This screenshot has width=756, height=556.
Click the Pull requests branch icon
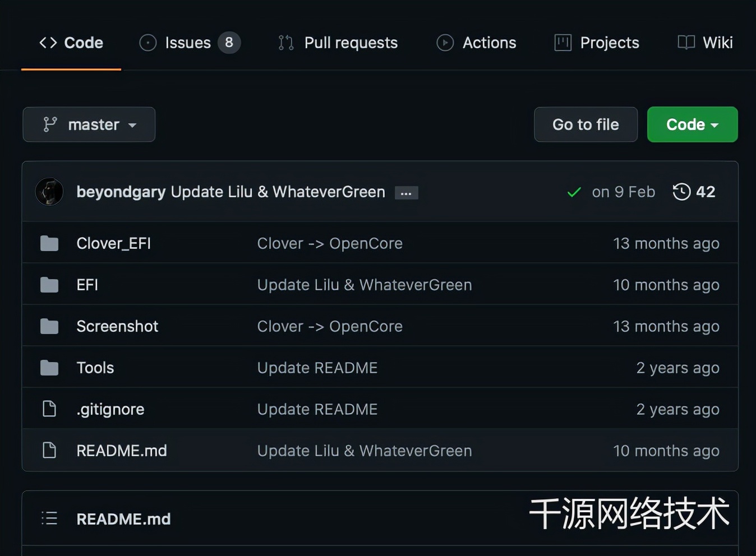[286, 43]
